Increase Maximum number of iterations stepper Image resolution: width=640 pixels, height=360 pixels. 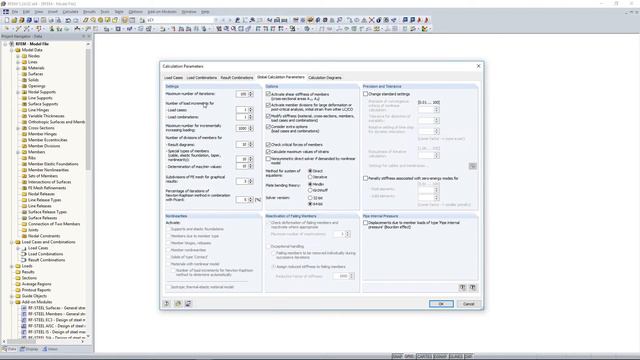click(251, 93)
